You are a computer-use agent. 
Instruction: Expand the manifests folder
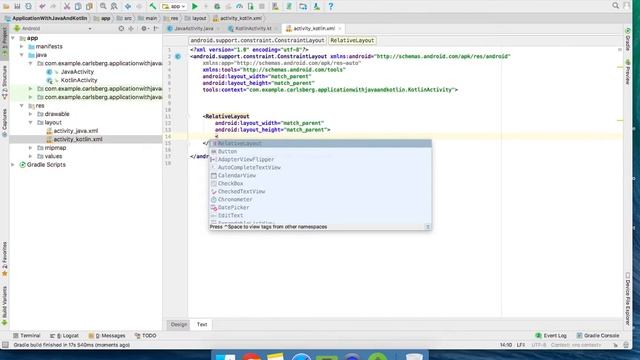pyautogui.click(x=22, y=47)
